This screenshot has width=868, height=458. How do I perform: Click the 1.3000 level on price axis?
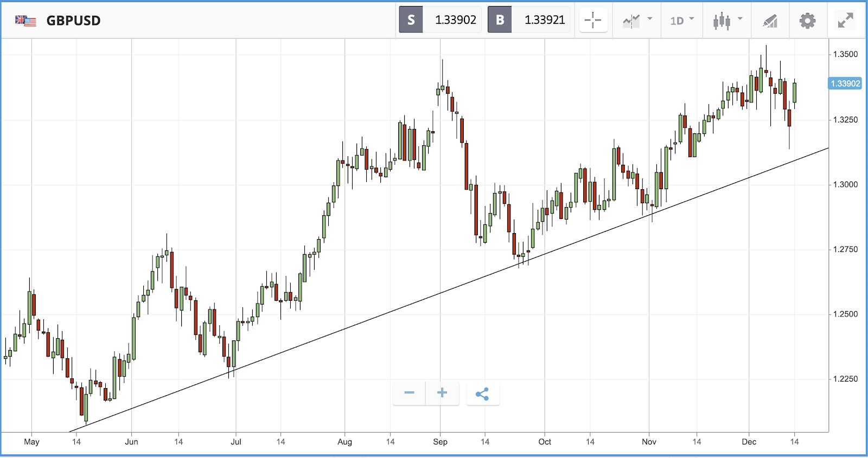845,185
